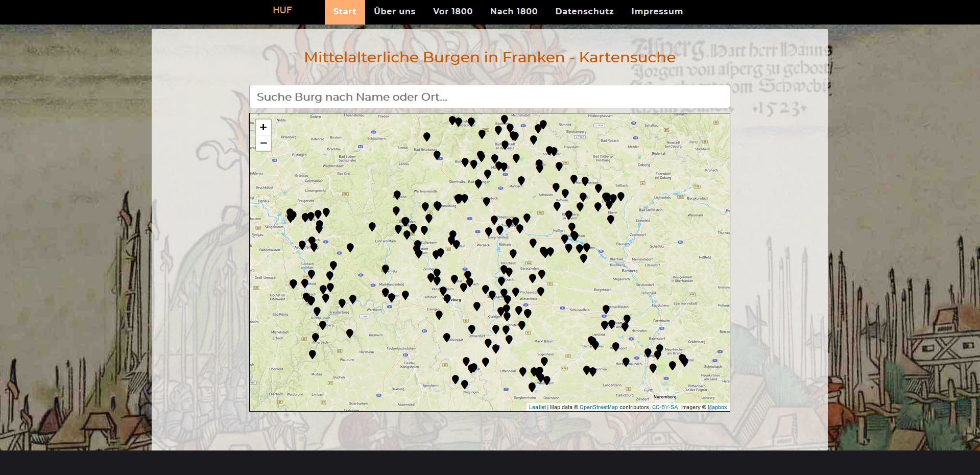Viewport: 980px width, 475px height.
Task: Click the Bamberg label on the map
Action: [630, 271]
